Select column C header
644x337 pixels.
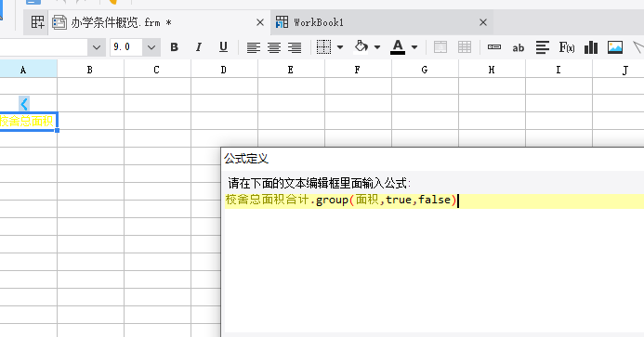157,70
